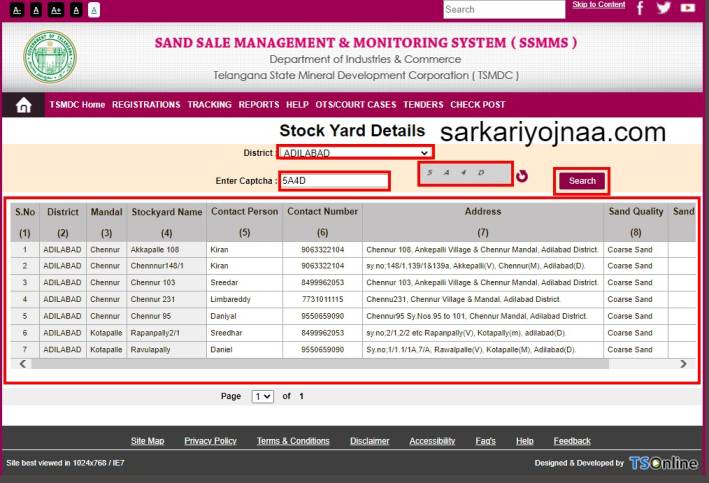709x483 pixels.
Task: Click the Contact Person column header
Action: [x=245, y=222]
